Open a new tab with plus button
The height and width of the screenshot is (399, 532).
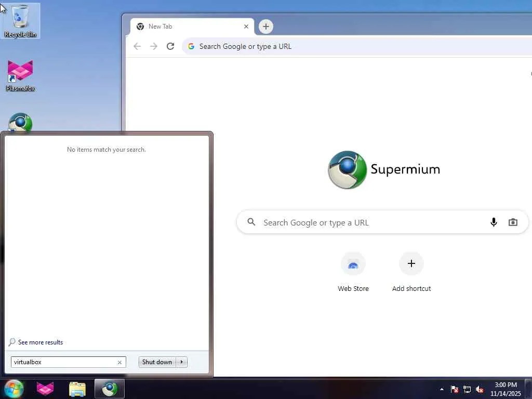[265, 26]
